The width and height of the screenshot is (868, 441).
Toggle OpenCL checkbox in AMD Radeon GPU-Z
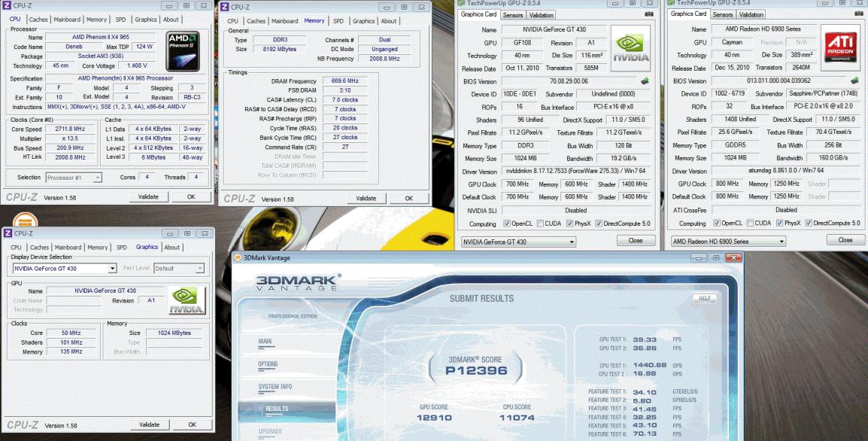[717, 223]
